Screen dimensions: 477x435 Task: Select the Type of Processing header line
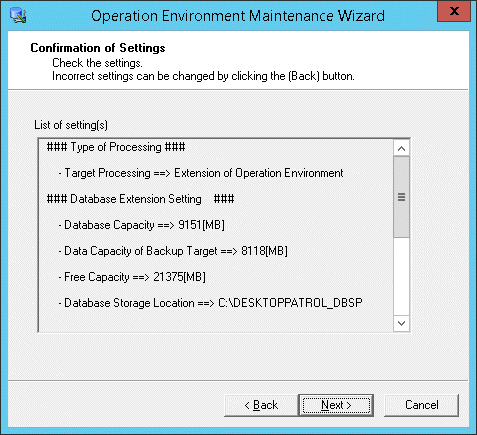pyautogui.click(x=116, y=147)
